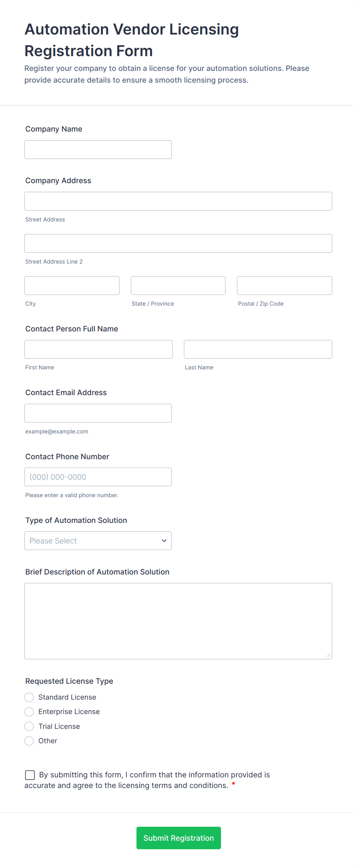Check the licensing terms agreement checkbox
The height and width of the screenshot is (868, 353).
tap(30, 775)
